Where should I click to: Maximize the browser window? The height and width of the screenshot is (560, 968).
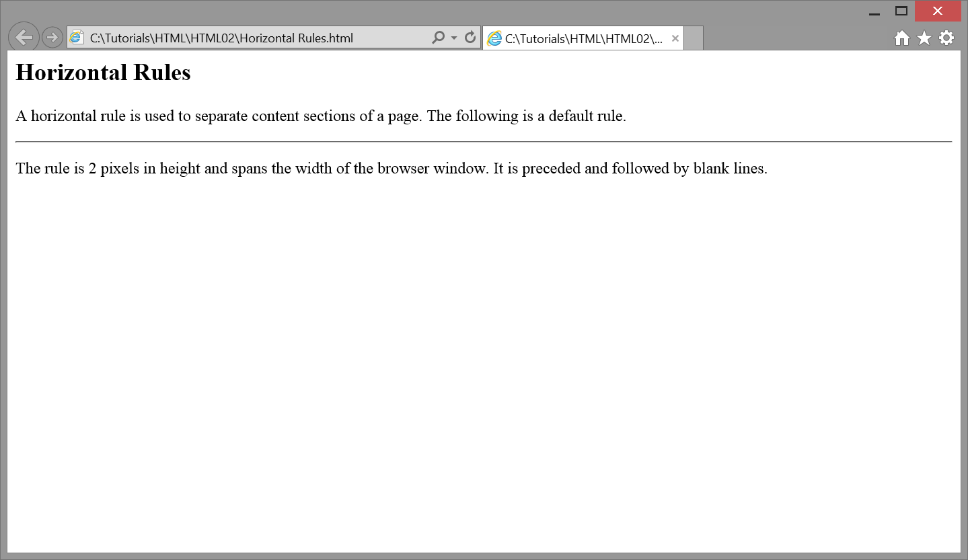point(901,11)
